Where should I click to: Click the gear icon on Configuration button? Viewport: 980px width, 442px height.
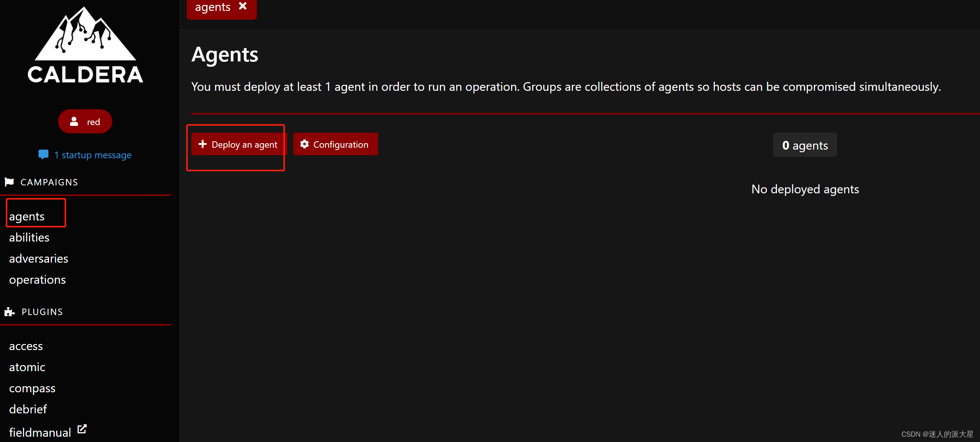(304, 144)
